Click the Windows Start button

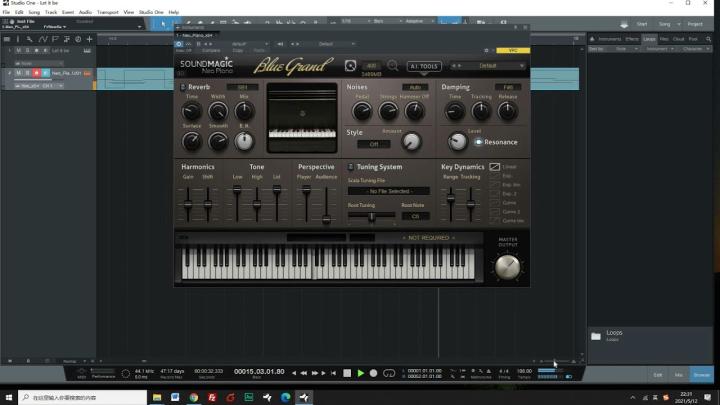(9, 397)
